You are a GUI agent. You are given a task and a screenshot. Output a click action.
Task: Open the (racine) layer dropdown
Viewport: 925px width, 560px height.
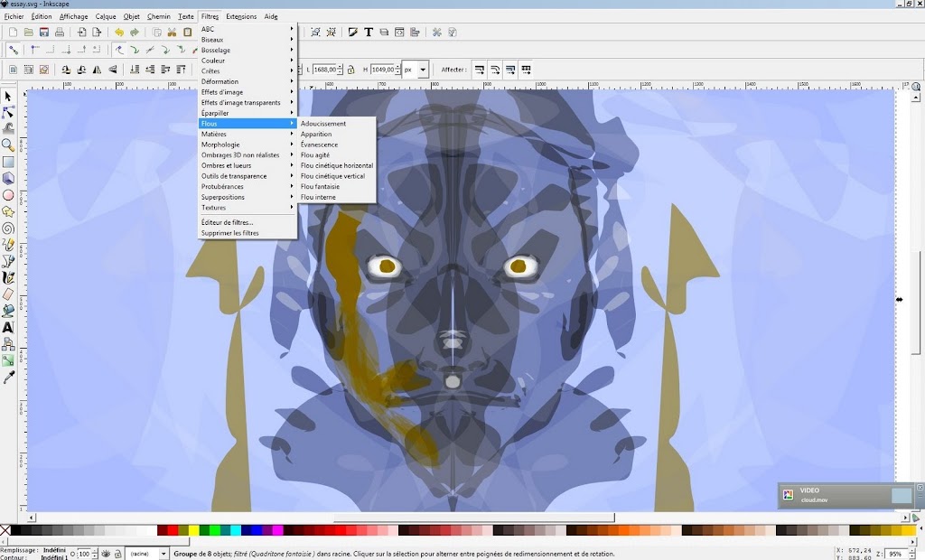pos(147,554)
